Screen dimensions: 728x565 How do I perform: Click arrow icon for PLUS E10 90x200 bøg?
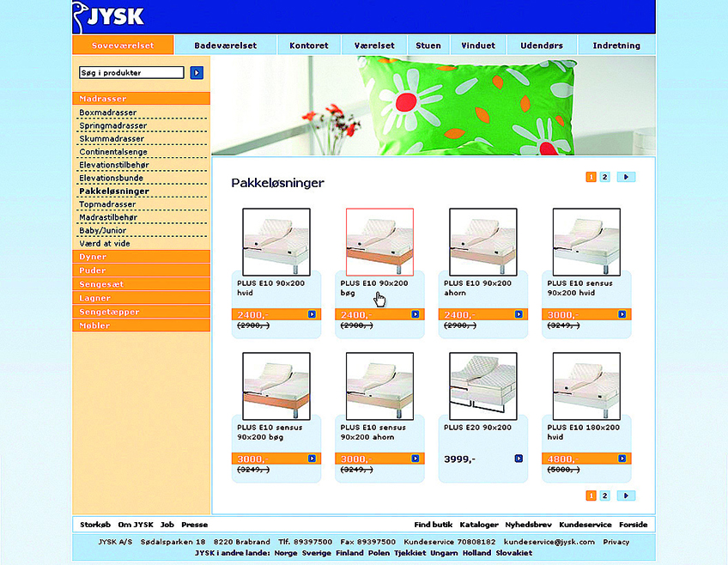(416, 314)
